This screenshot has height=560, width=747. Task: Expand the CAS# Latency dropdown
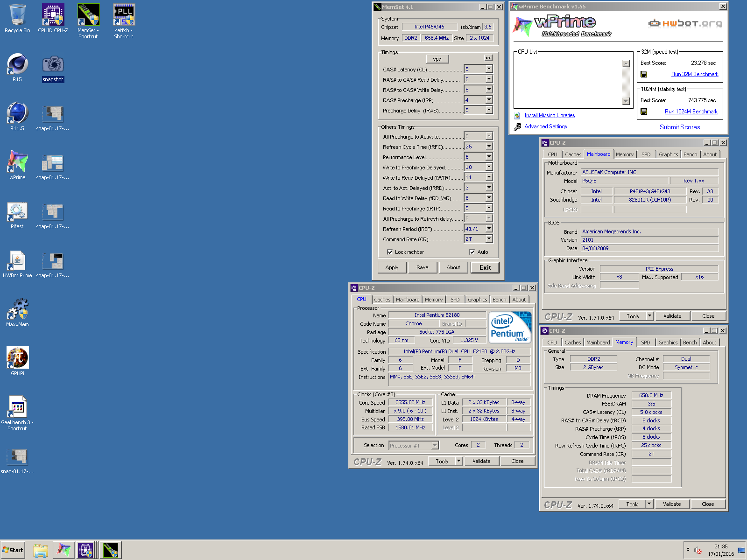pyautogui.click(x=489, y=69)
